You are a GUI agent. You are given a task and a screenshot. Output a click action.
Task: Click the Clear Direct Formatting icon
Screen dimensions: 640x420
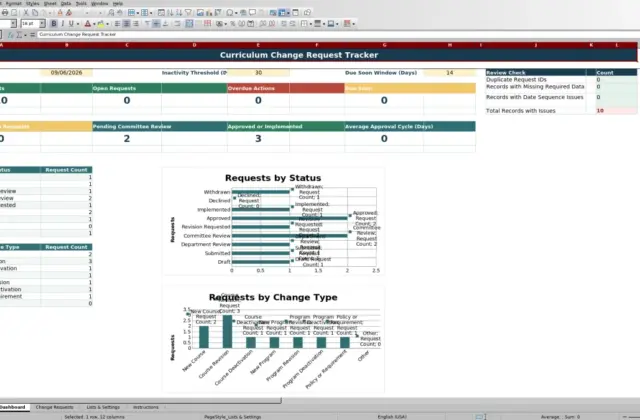tap(69, 13)
